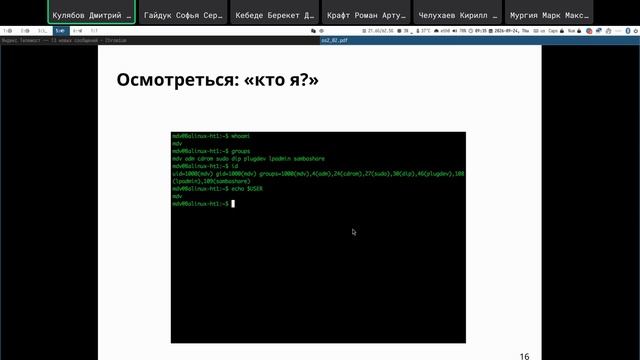
Task: Select highlighted workspace 5 in status bar
Action: pos(60,31)
